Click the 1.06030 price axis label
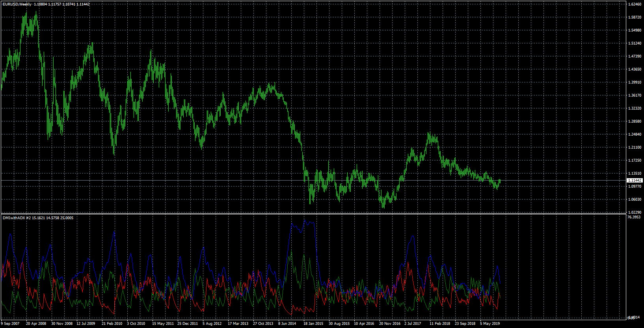This screenshot has height=328, width=644. pos(635,199)
